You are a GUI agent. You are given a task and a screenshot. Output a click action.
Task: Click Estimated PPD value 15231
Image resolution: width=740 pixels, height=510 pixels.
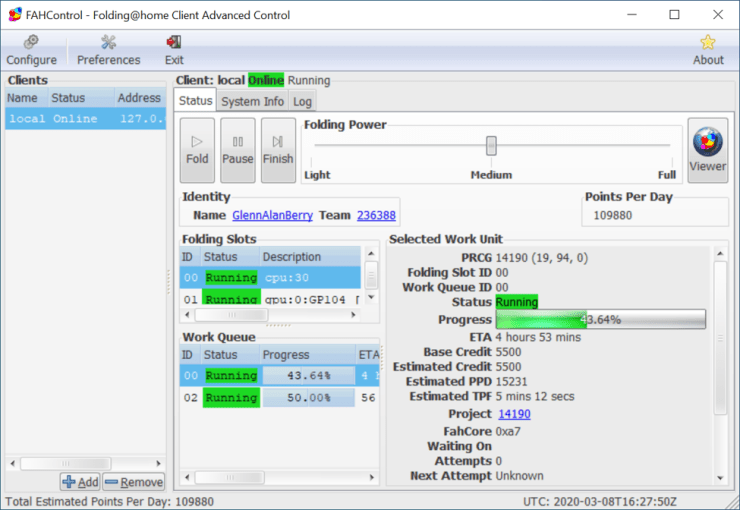pyautogui.click(x=511, y=381)
